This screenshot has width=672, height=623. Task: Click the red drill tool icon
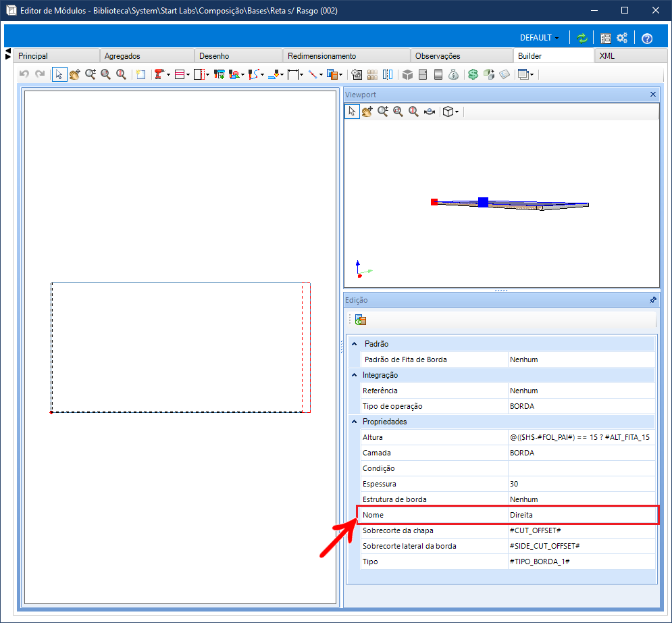click(159, 74)
